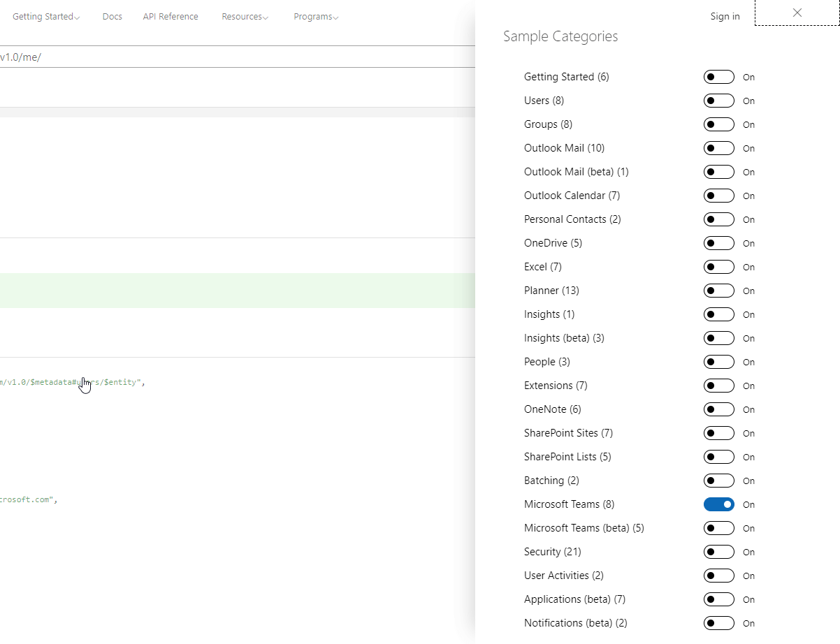
Task: Open the Programs dropdown menu
Action: click(x=316, y=16)
